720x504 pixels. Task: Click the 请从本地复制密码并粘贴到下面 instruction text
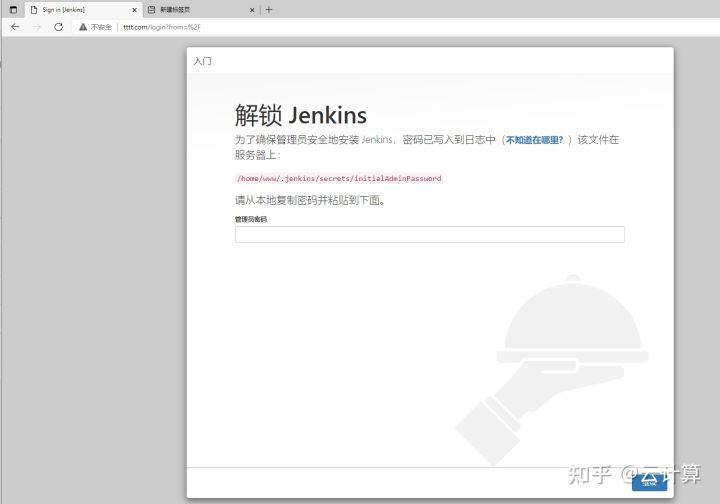[310, 200]
